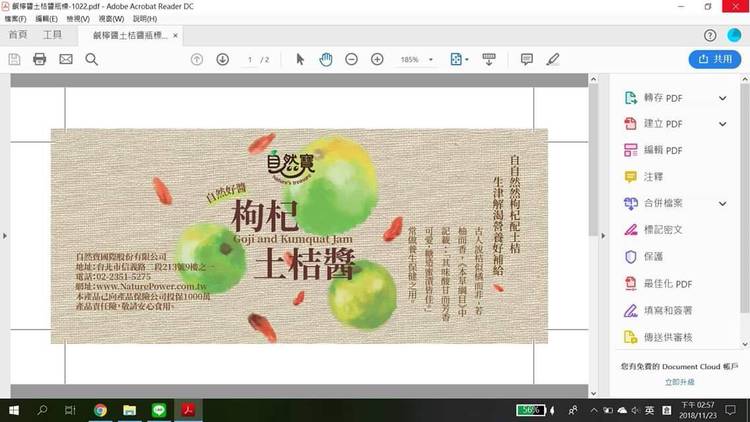Click the 立即升級 upgrade link
Viewport: 750px width, 422px height.
click(x=679, y=382)
